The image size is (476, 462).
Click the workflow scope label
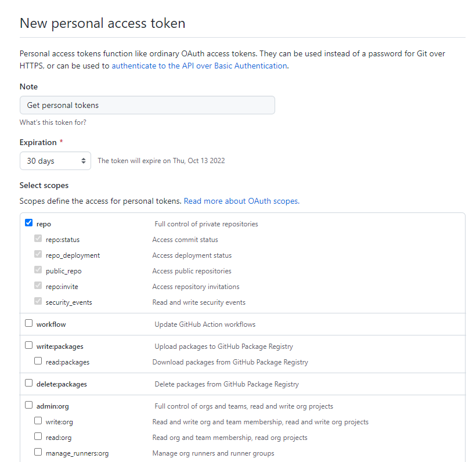click(x=51, y=324)
